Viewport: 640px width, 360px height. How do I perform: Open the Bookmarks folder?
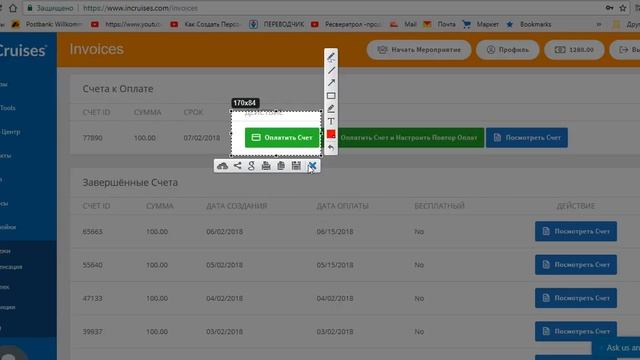(x=529, y=24)
